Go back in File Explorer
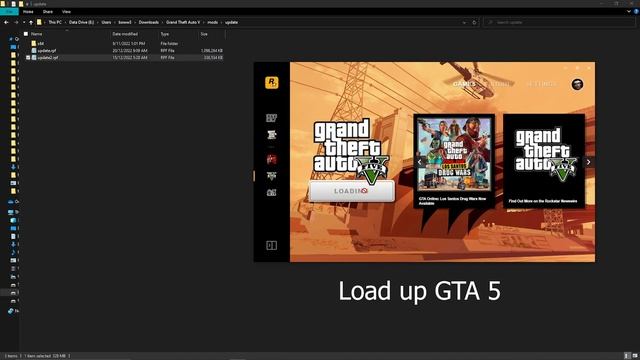 pyautogui.click(x=6, y=22)
